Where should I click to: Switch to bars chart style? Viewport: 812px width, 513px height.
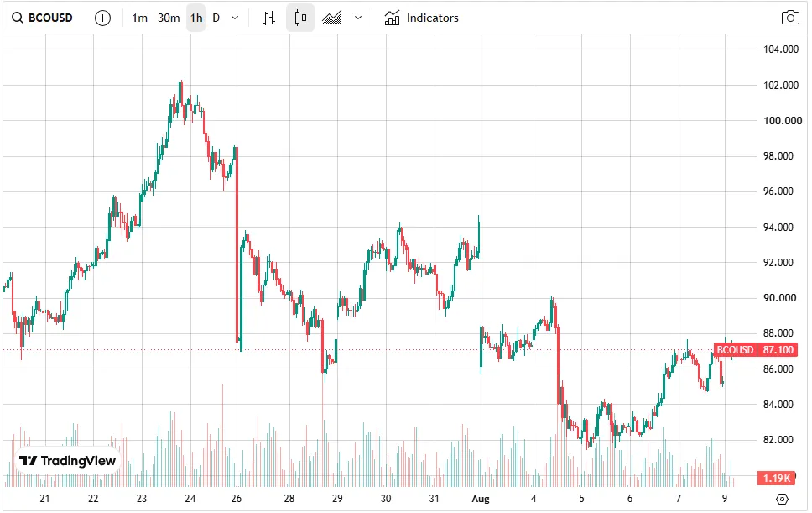268,18
